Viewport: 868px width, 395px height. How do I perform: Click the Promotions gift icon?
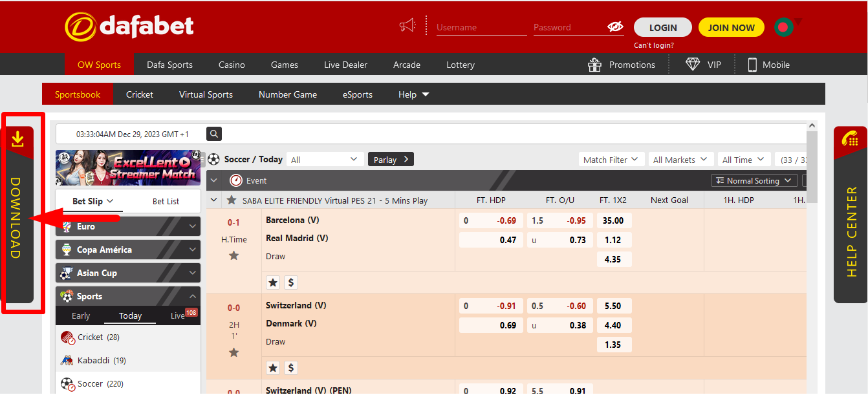[594, 65]
